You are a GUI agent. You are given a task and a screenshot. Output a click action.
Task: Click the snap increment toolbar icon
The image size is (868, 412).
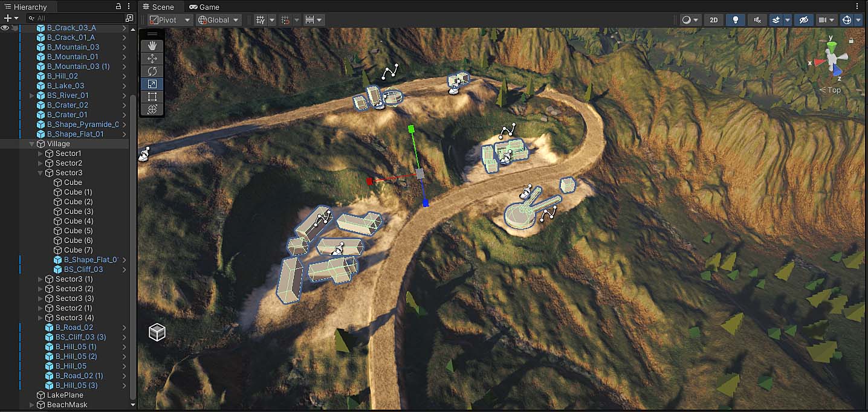(309, 19)
